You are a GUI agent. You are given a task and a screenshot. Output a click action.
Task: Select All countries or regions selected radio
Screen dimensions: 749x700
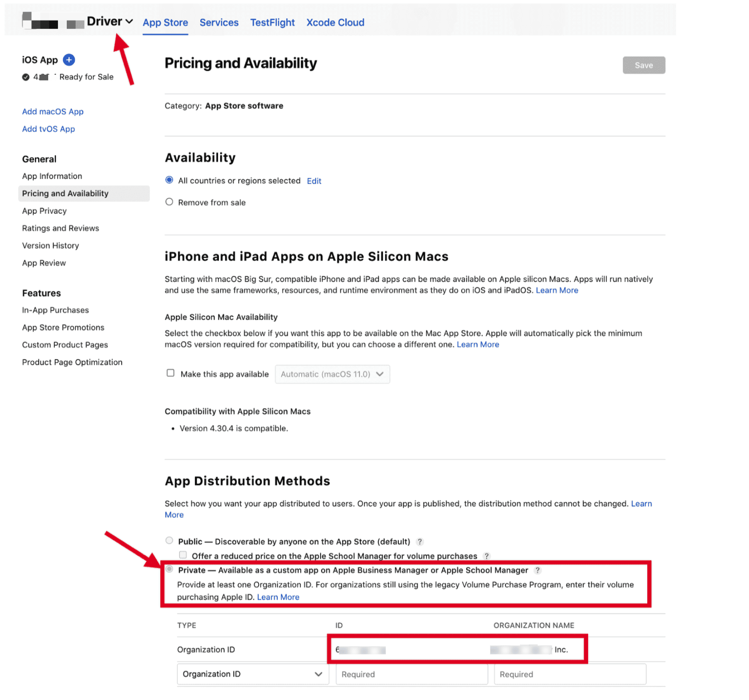tap(169, 180)
